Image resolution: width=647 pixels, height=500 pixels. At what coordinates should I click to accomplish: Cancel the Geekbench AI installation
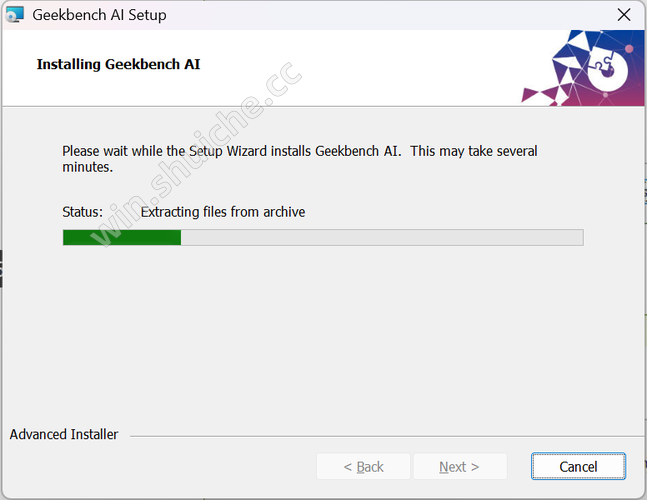coord(578,466)
